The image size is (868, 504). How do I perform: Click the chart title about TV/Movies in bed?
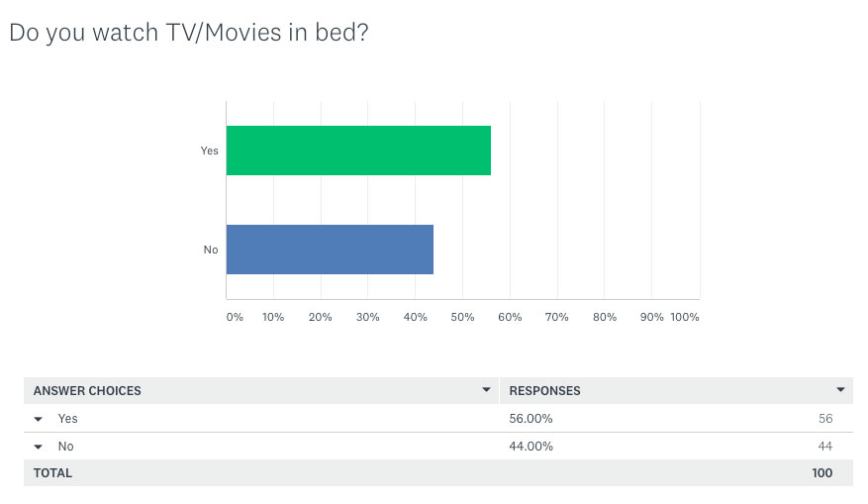coord(189,34)
